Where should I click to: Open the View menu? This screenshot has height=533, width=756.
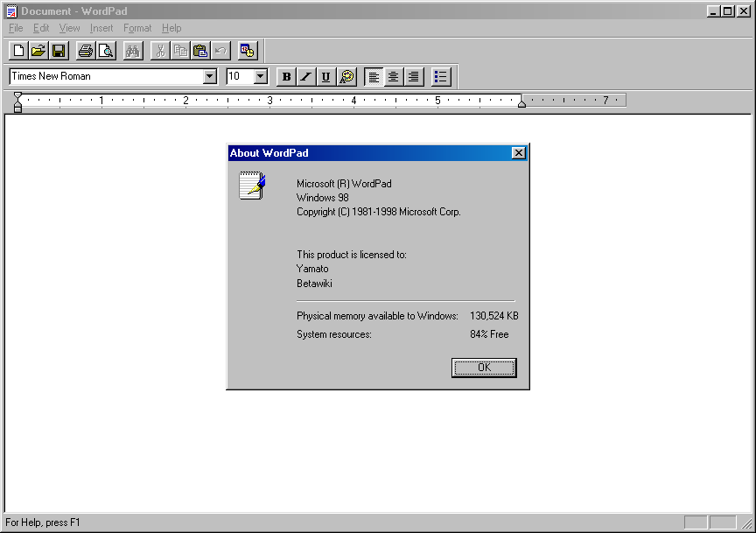69,28
